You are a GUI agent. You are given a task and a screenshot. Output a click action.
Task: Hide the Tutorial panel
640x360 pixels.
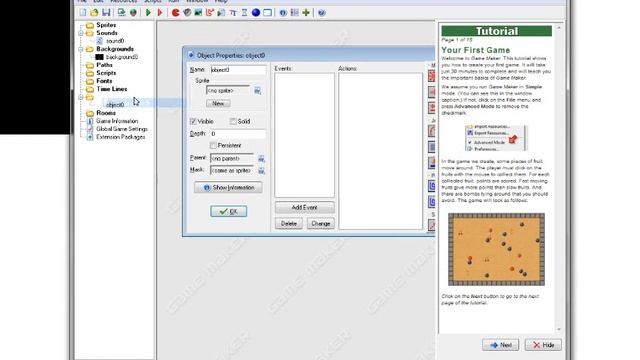543,345
